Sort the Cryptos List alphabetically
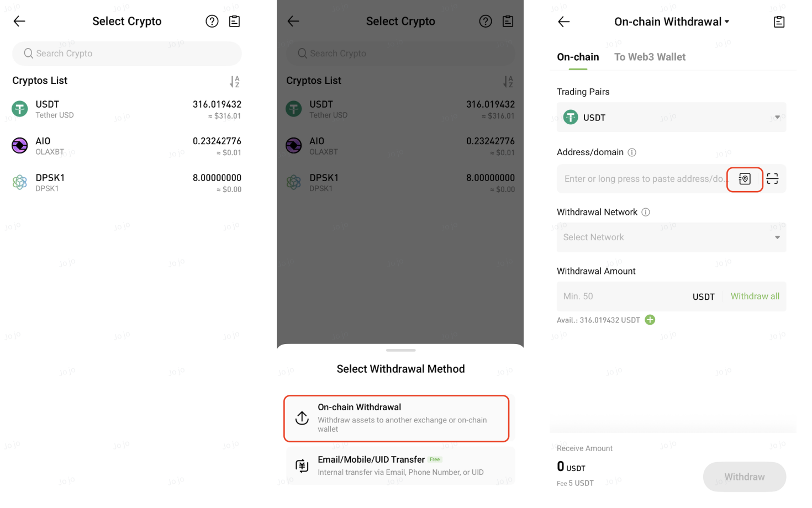Viewport: 812px width, 508px height. pos(235,82)
